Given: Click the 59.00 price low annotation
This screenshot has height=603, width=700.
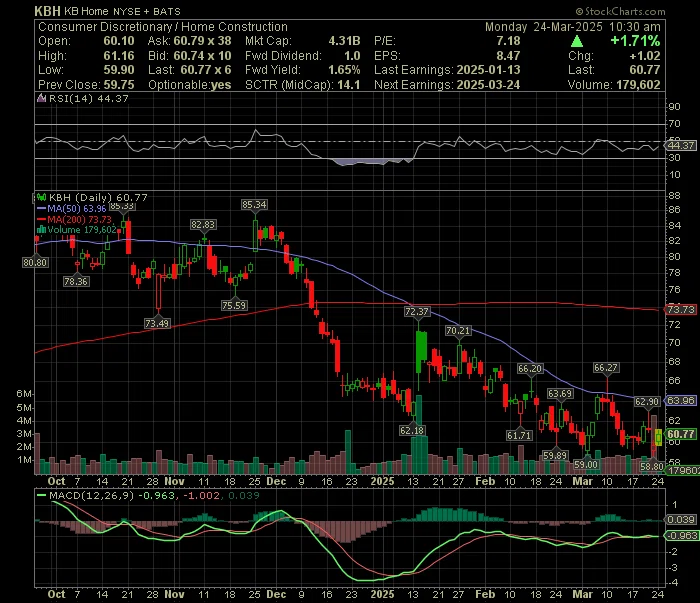Looking at the screenshot, I should pyautogui.click(x=586, y=464).
